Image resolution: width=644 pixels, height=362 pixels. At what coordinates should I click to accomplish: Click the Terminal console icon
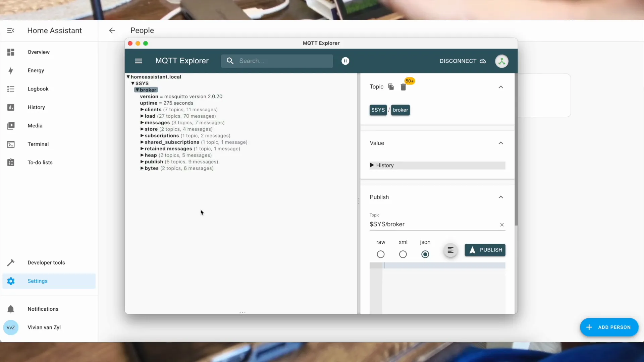(11, 144)
